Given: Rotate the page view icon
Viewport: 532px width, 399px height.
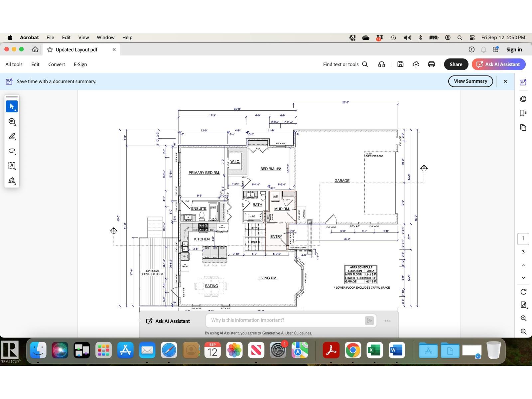Looking at the screenshot, I should coord(523,292).
